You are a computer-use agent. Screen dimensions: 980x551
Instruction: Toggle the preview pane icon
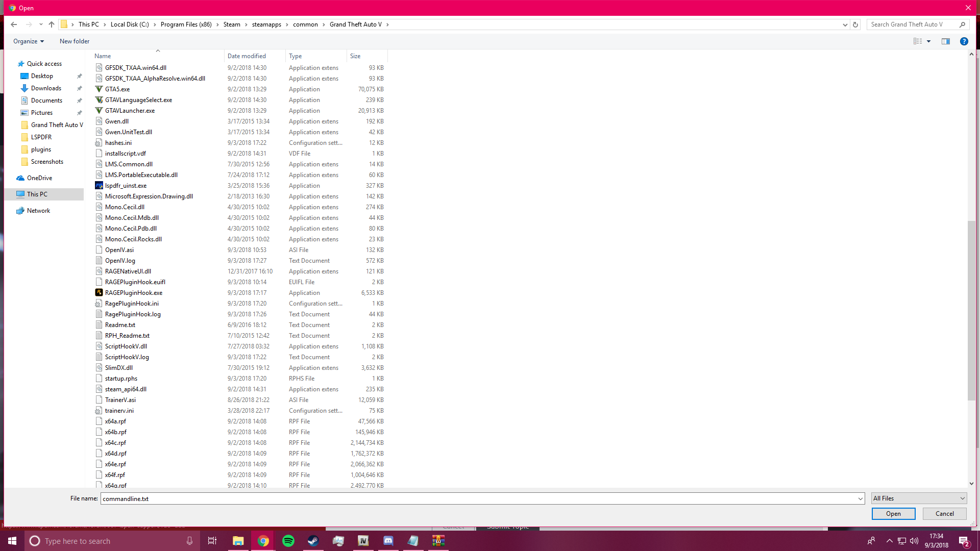(946, 41)
